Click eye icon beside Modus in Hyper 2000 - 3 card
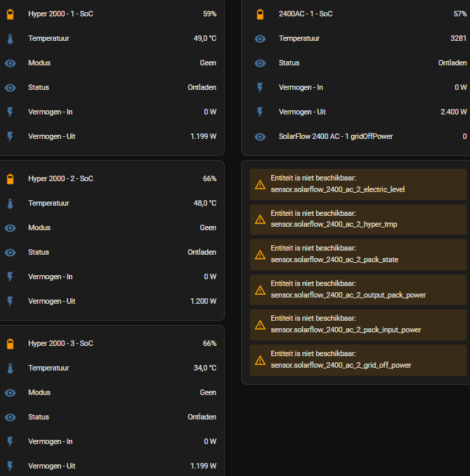 click(x=10, y=393)
